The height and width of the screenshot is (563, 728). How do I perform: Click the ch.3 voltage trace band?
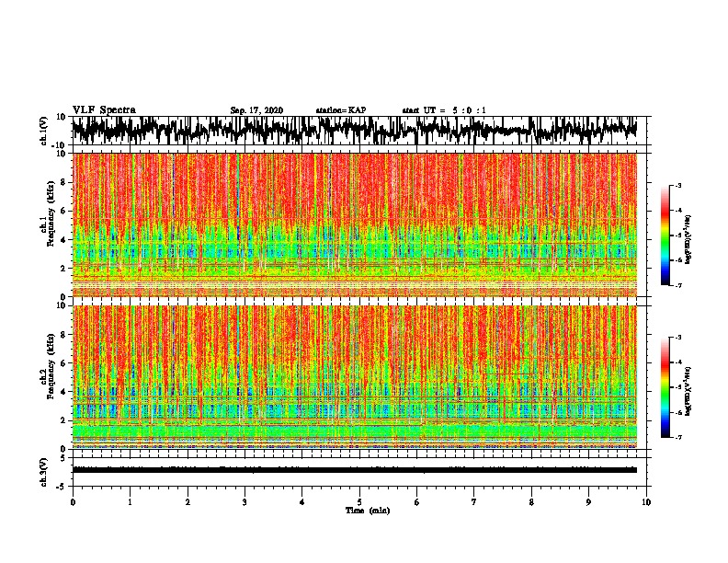355,470
